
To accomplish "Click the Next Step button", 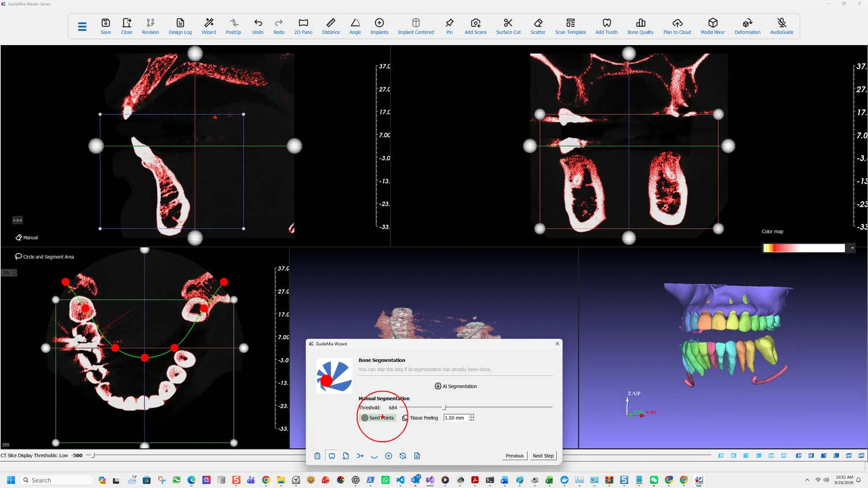I will [x=543, y=456].
